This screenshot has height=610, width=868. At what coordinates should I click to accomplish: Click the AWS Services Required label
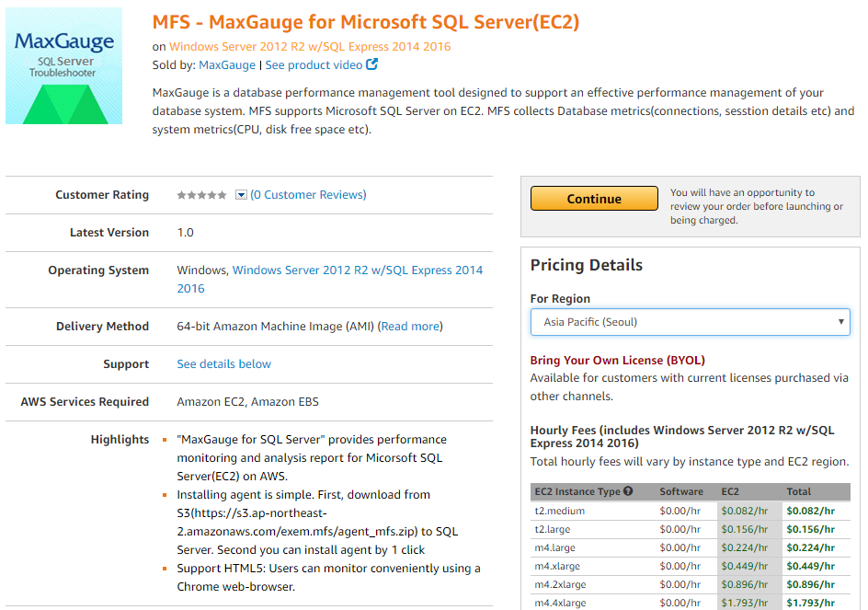[85, 402]
